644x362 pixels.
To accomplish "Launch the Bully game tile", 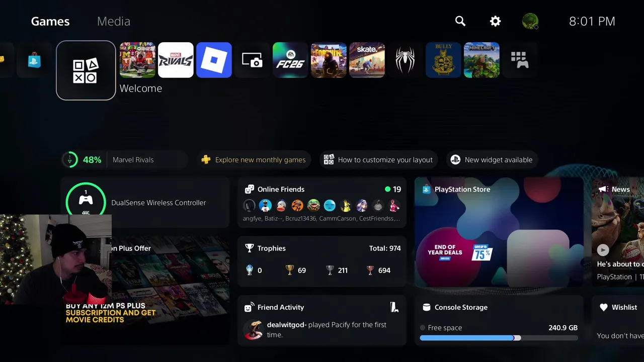I will pos(443,60).
